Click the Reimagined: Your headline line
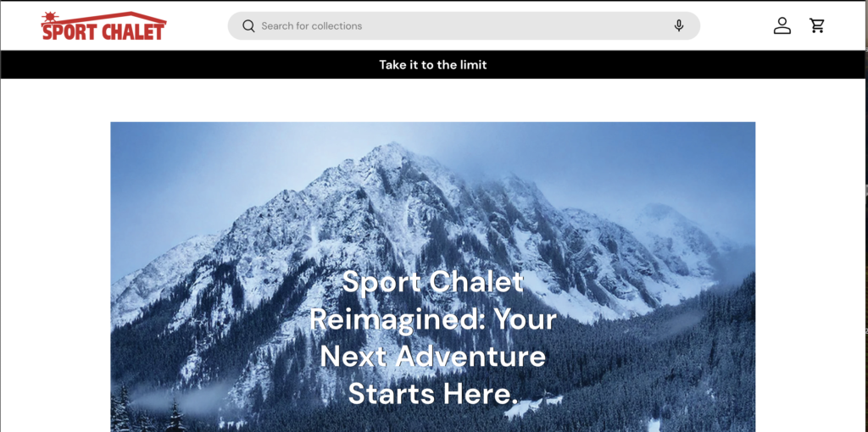868x432 pixels. 433,319
